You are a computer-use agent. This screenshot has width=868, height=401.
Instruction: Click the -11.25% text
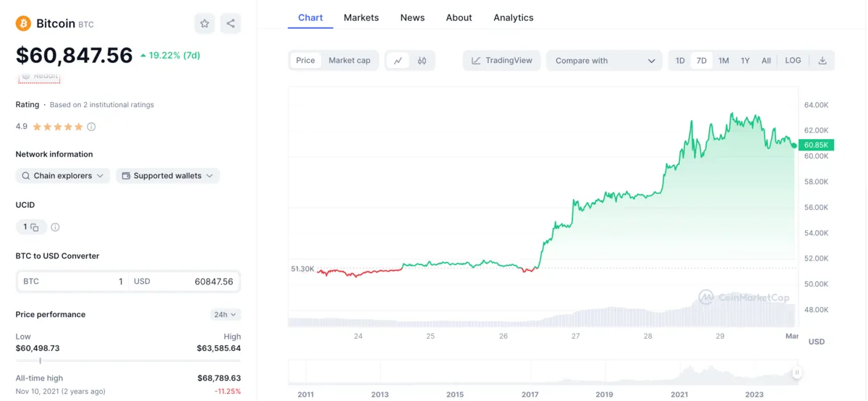(x=227, y=392)
